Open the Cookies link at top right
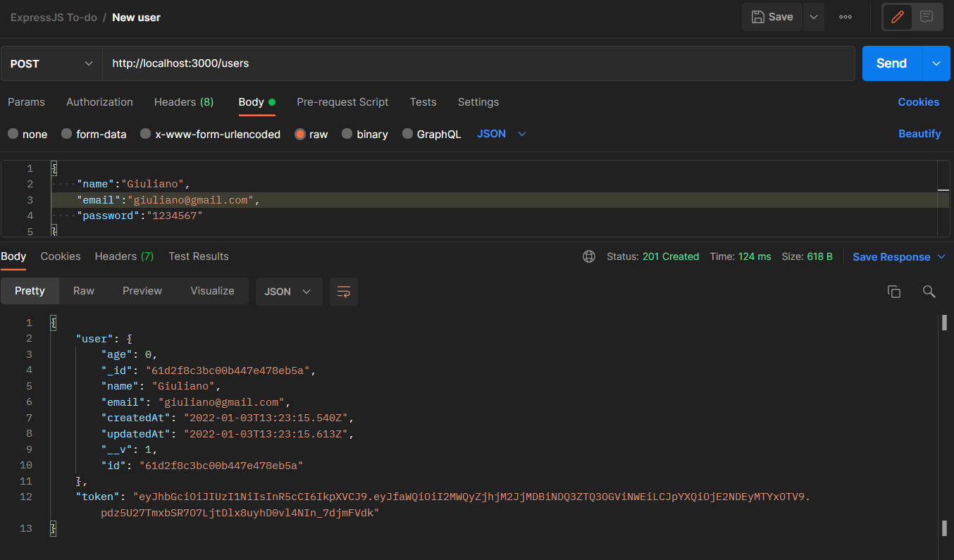This screenshot has height=560, width=954. coord(918,102)
